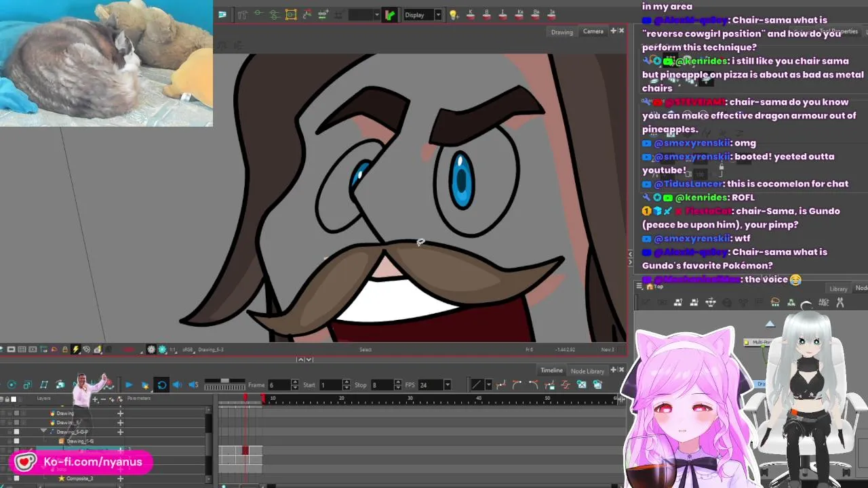Click the plus on the Drawing_5-G-P row

coord(120,432)
